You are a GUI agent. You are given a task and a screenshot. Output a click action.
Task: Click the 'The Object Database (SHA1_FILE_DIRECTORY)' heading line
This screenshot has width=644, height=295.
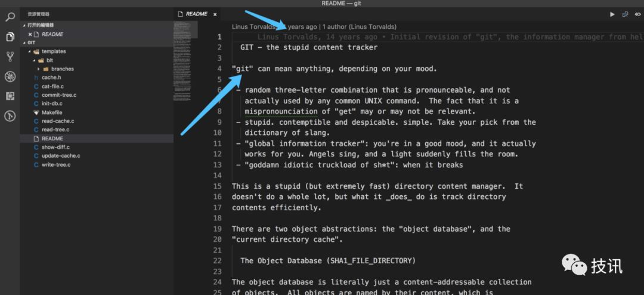328,261
